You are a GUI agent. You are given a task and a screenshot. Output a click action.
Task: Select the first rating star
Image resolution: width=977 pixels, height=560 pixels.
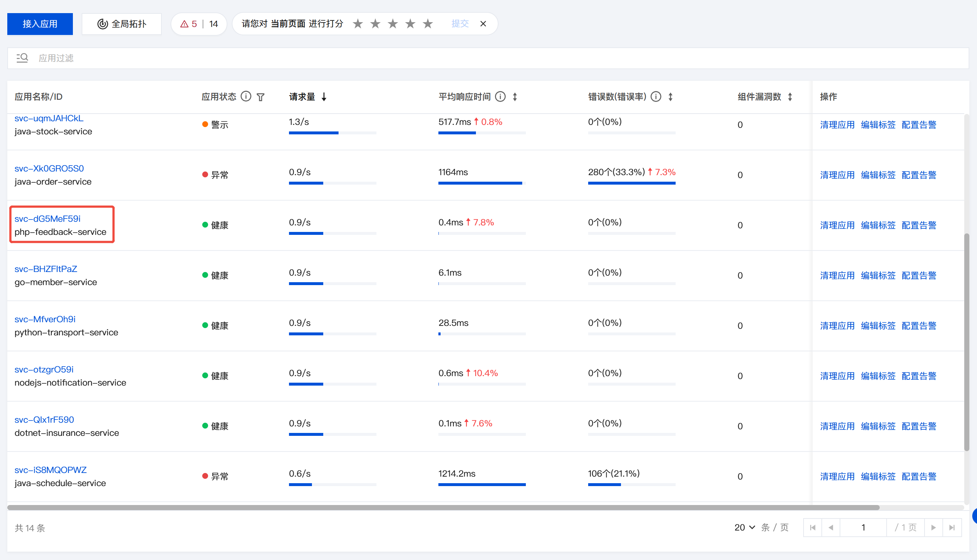click(x=357, y=24)
